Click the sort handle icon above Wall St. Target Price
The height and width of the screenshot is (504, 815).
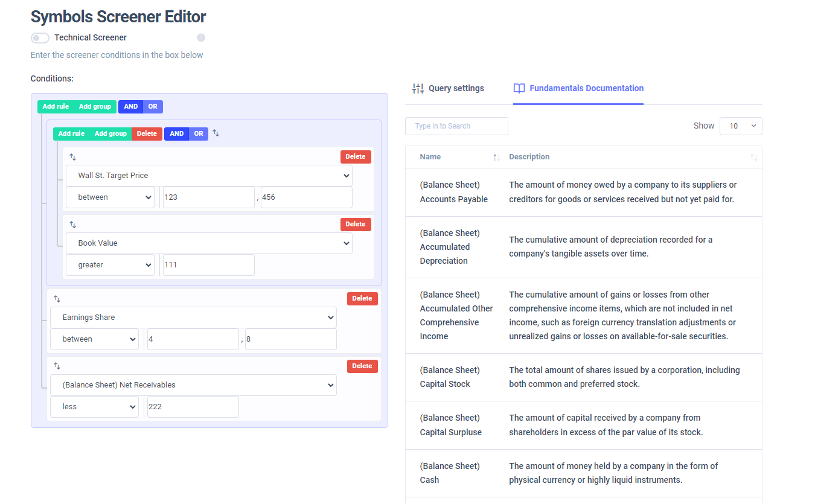pos(72,157)
